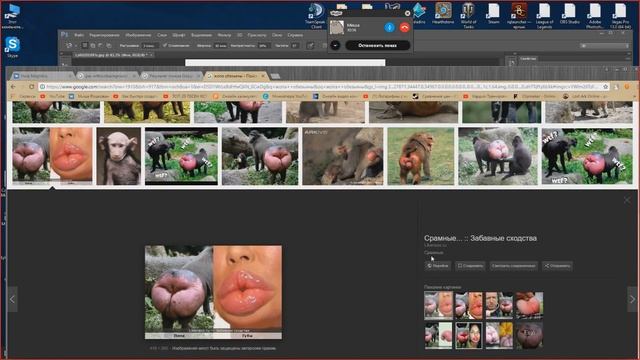Select Add to selection mode in Photoshop
This screenshot has width=640, height=360.
tap(93, 45)
